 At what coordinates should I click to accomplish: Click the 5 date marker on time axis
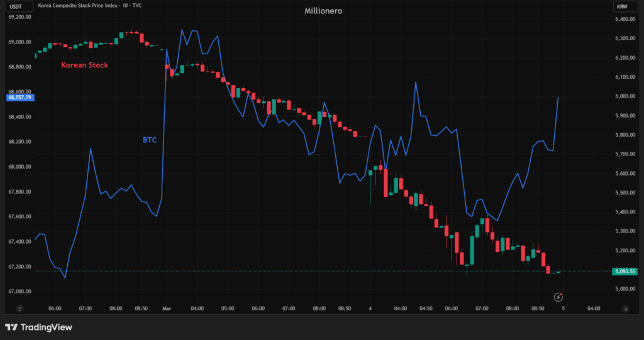coord(563,309)
